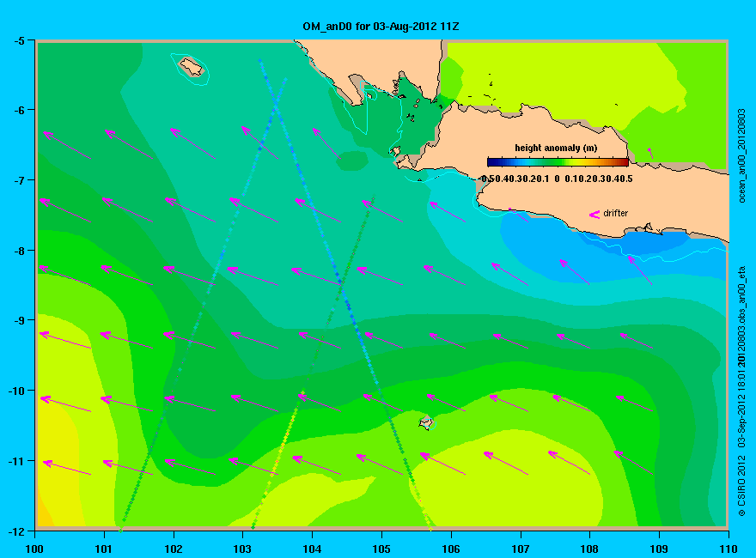Click the longitude label "107"

(x=521, y=549)
